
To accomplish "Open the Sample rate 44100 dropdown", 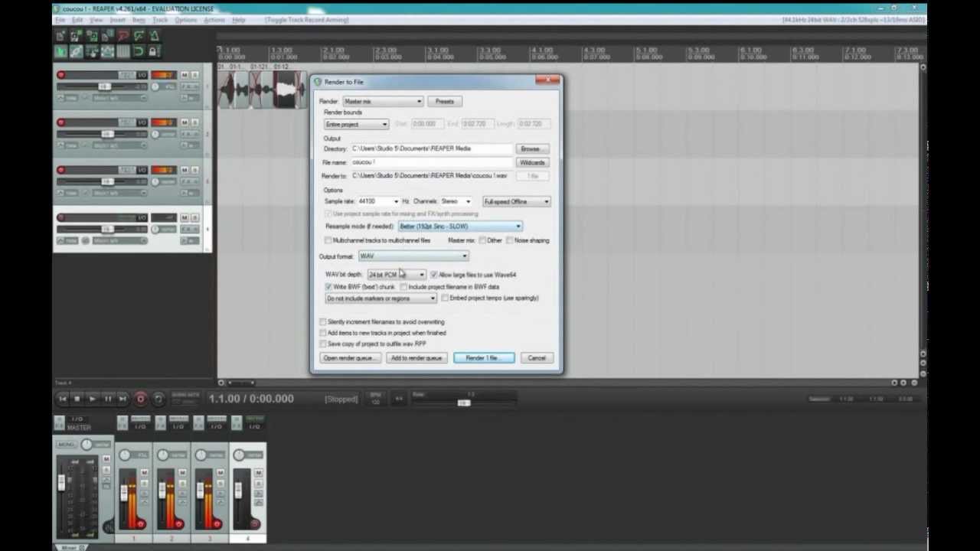I will point(378,201).
